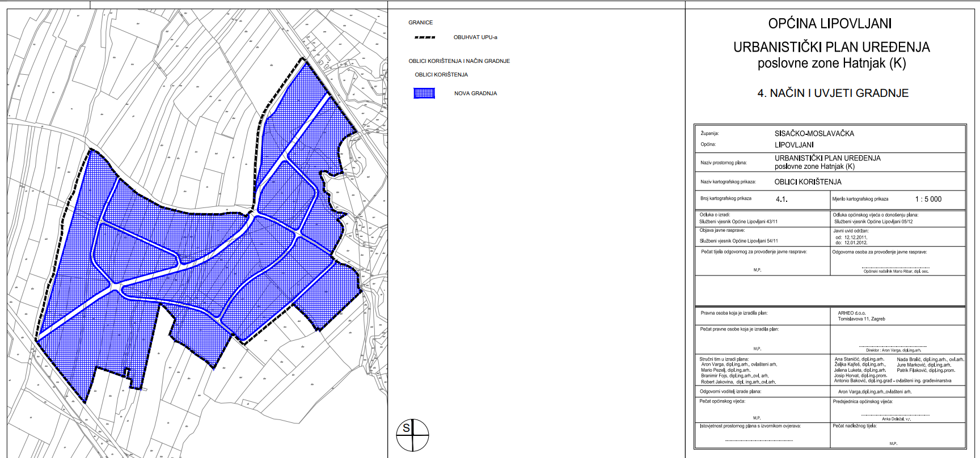
Task: Click the Stručni tim u izradi plana label
Action: pos(724,359)
